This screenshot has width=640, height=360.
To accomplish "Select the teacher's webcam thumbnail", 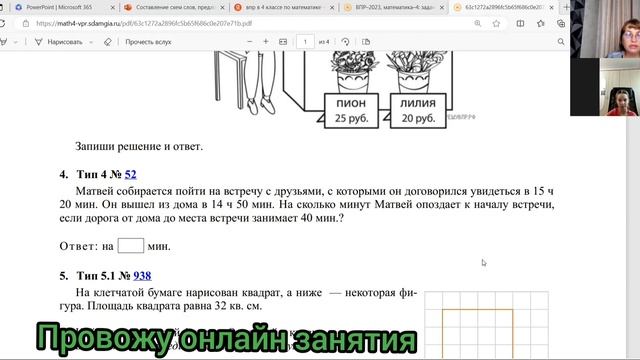I will (x=605, y=29).
